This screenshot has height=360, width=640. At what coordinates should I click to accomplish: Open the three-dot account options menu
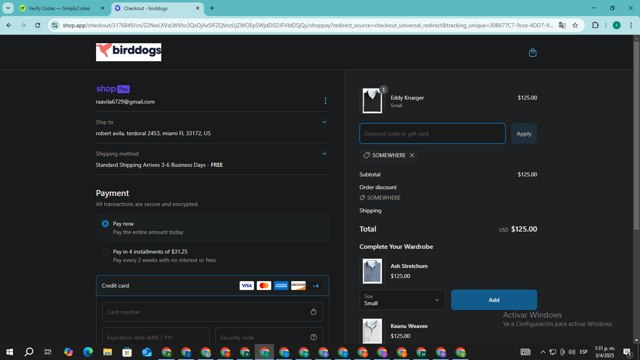[325, 101]
